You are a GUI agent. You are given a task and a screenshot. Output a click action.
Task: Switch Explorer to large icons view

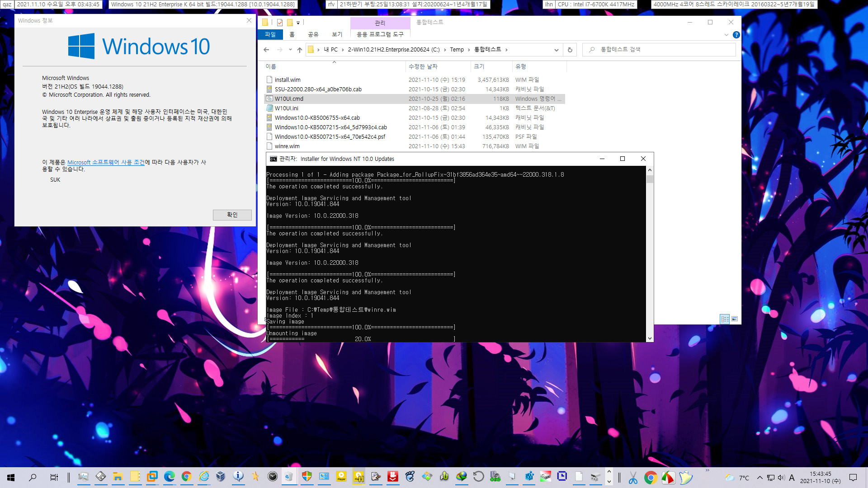[735, 319]
